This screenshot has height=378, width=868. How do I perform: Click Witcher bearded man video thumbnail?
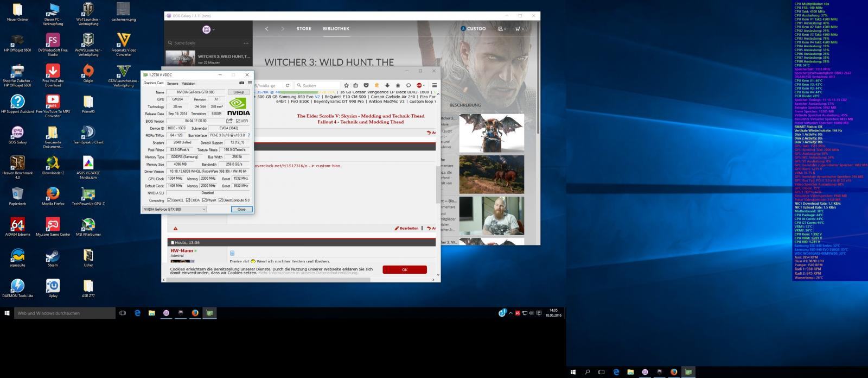pyautogui.click(x=492, y=216)
